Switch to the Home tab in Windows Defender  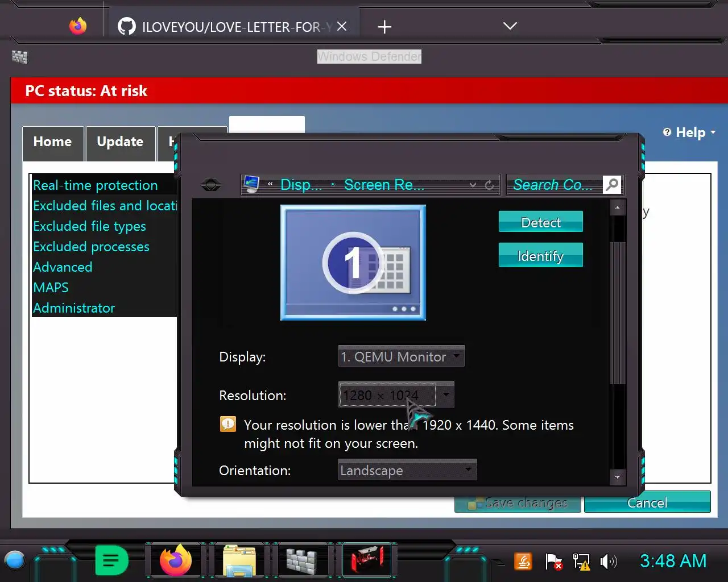53,142
